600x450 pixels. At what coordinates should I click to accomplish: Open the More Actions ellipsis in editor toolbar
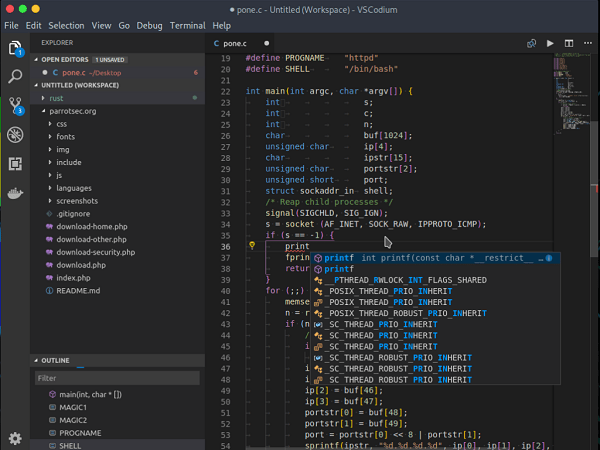(588, 43)
